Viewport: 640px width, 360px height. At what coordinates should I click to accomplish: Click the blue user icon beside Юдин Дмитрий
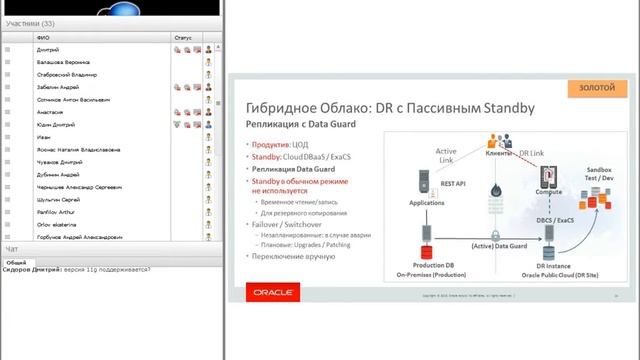point(209,124)
